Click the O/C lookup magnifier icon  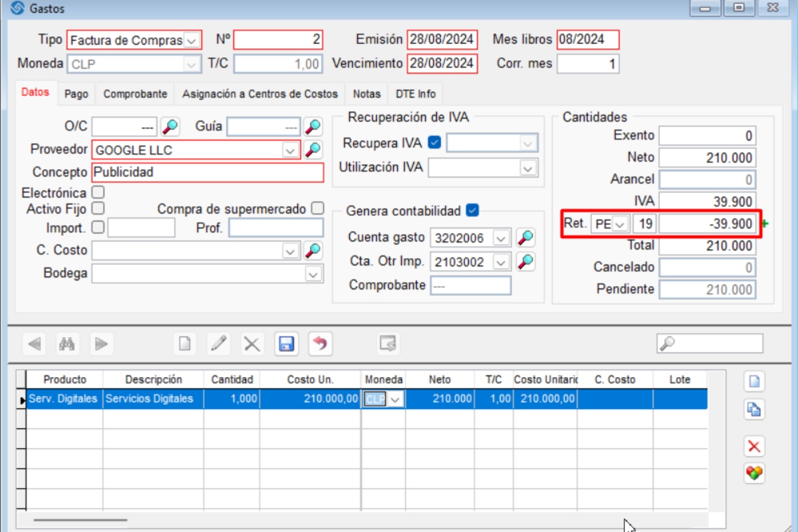pyautogui.click(x=170, y=126)
